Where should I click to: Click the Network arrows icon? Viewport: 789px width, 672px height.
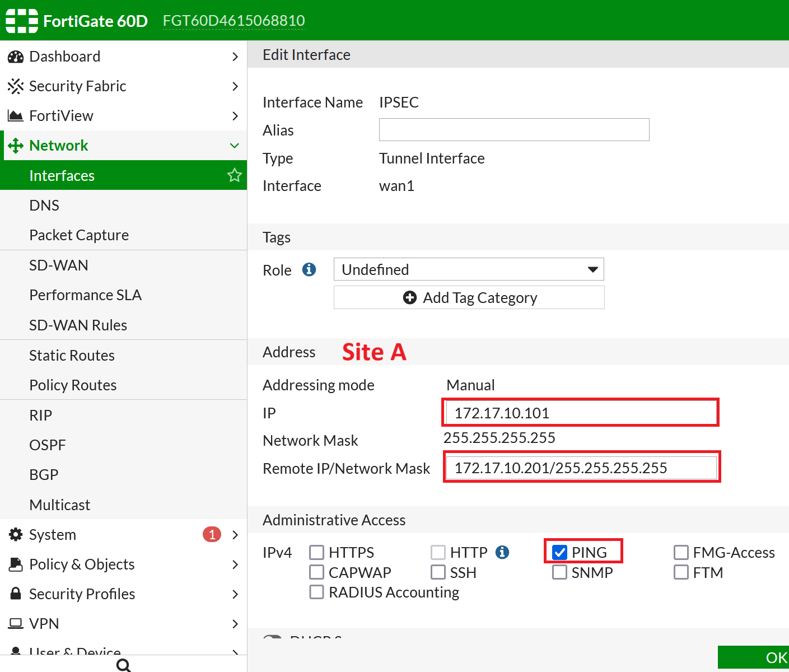click(x=16, y=146)
